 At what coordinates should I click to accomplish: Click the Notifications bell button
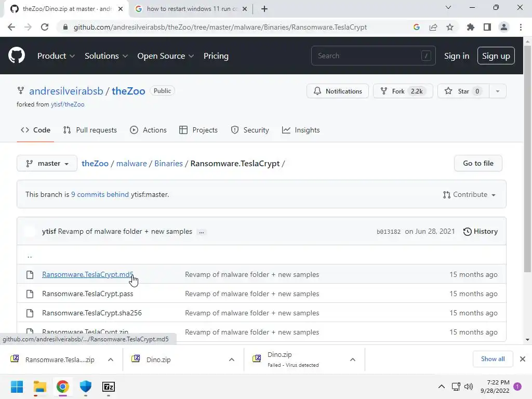(x=338, y=91)
